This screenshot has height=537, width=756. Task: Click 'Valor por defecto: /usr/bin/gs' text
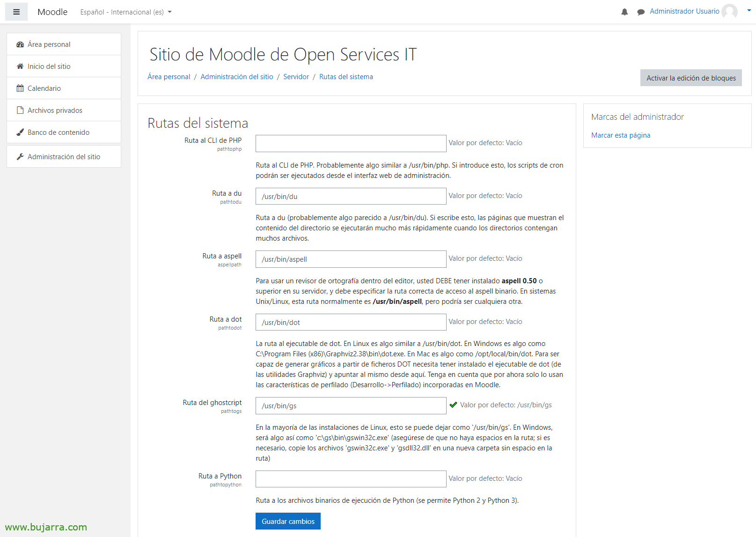pos(506,405)
